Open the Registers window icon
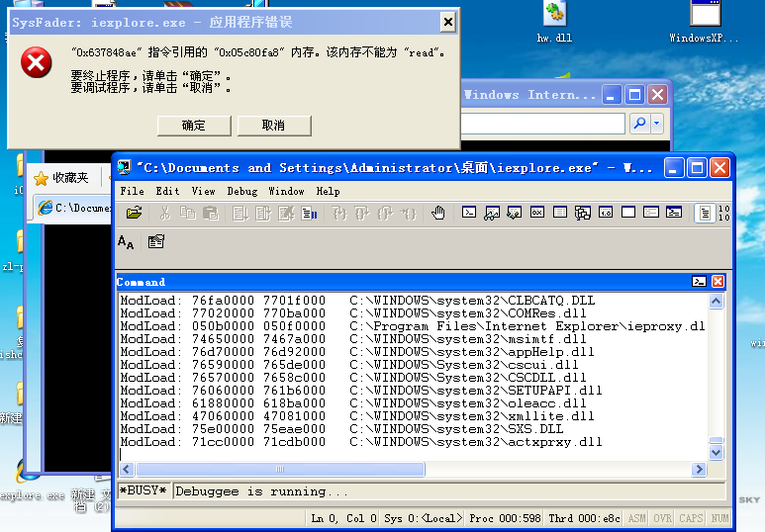 coord(537,213)
